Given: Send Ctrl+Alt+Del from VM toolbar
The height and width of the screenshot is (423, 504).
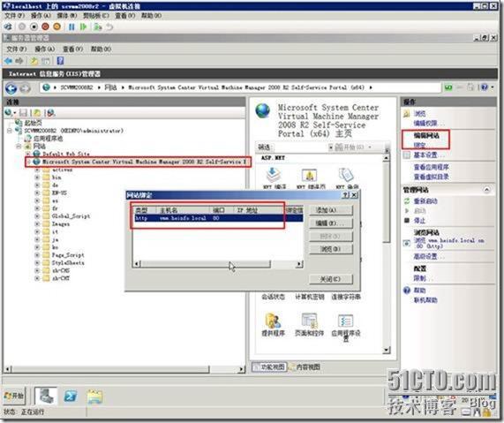Looking at the screenshot, I should (x=8, y=26).
